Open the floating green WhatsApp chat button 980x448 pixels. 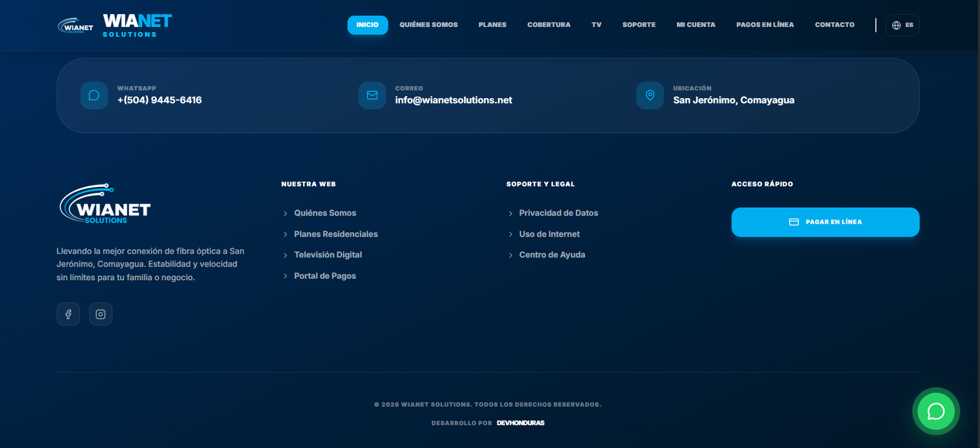[x=936, y=411]
